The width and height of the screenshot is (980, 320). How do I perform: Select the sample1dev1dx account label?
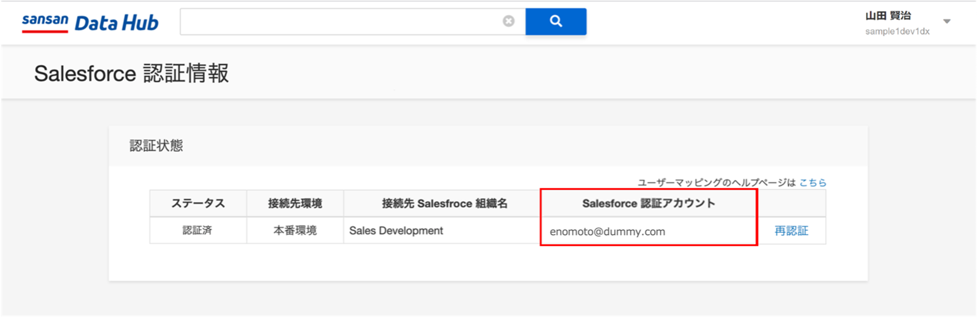897,31
